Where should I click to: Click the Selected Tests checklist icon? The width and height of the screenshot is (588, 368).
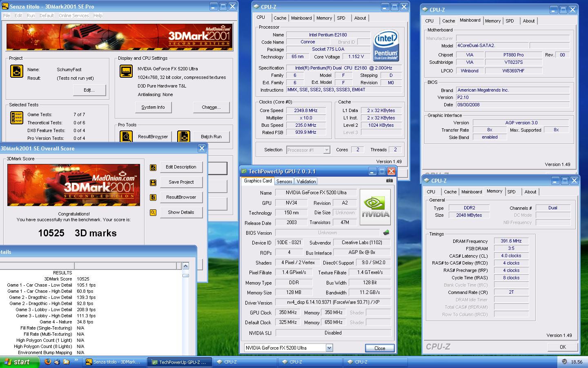[x=16, y=118]
